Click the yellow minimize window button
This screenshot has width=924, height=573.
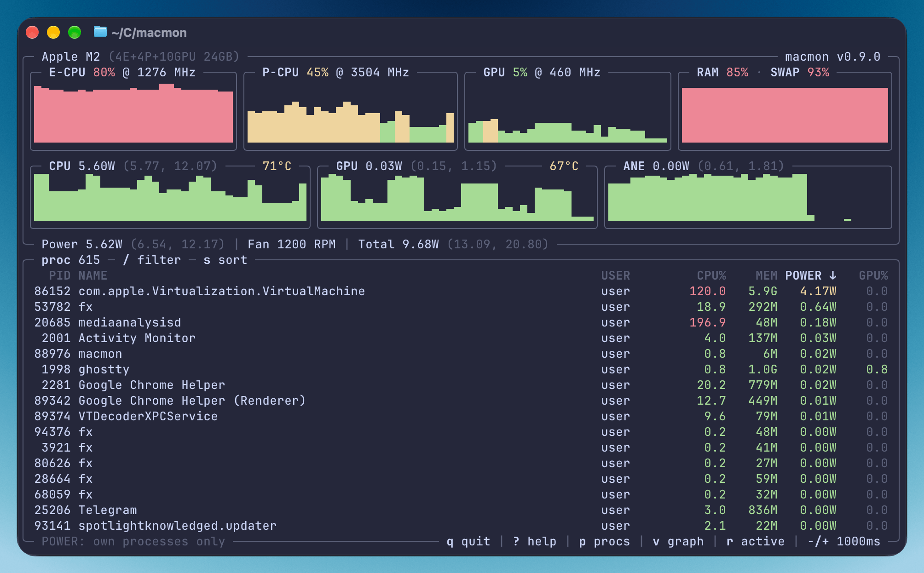pyautogui.click(x=53, y=32)
